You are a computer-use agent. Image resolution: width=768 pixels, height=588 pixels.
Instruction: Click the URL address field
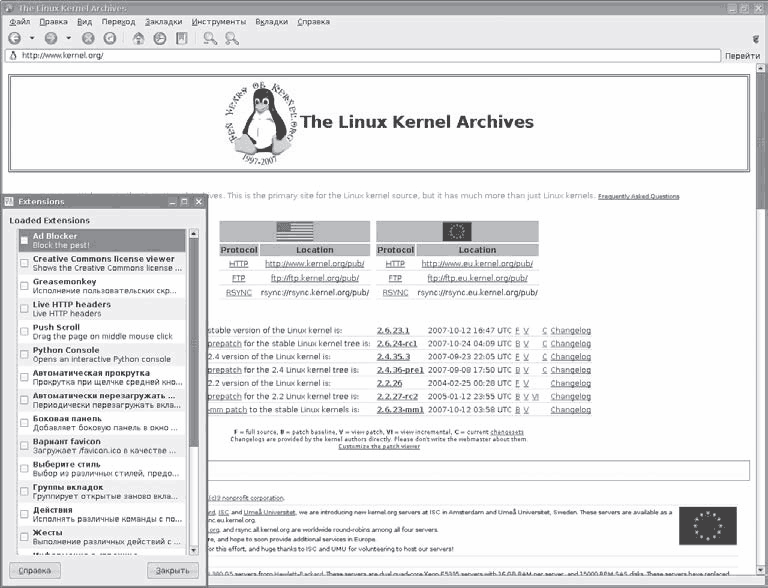[360, 56]
